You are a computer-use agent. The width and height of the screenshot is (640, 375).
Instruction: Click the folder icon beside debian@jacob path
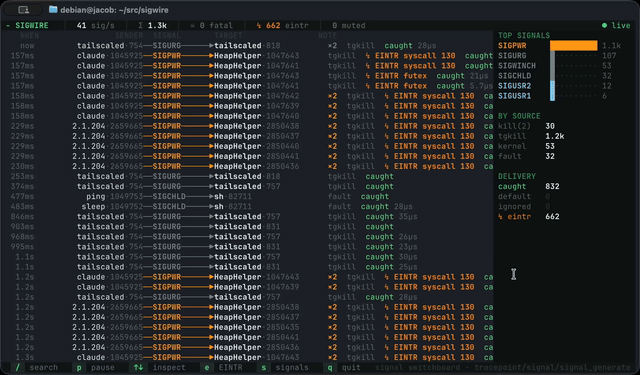(53, 9)
